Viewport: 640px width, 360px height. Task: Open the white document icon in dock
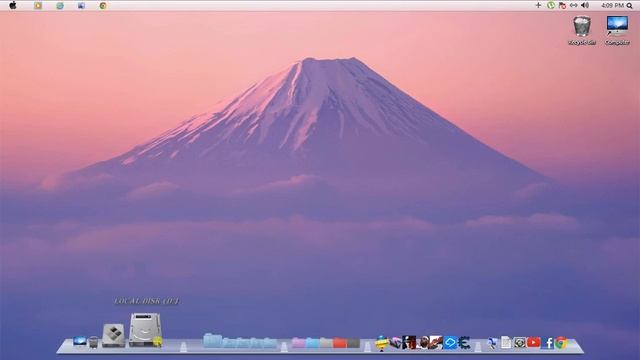coord(506,342)
